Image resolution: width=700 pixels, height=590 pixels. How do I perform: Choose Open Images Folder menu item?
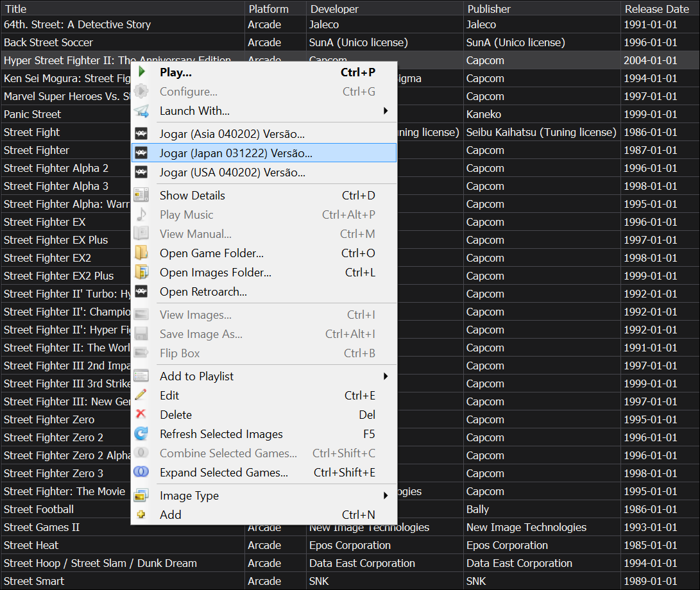[x=264, y=272]
